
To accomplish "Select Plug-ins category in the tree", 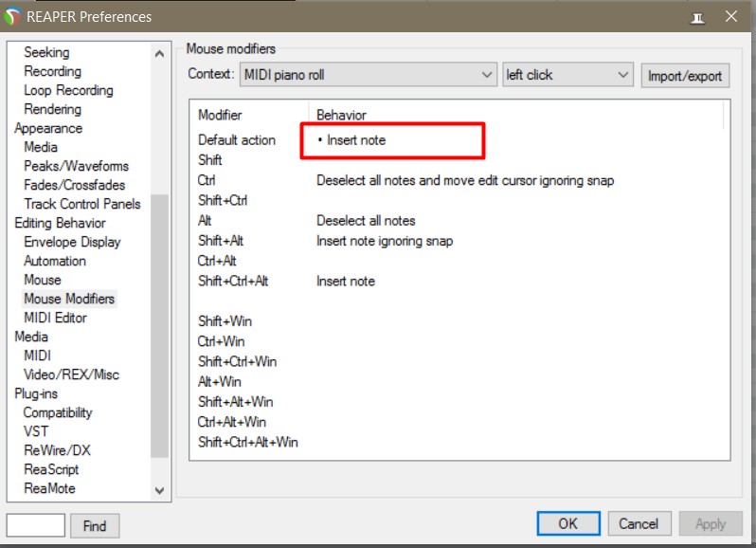I will coord(36,393).
